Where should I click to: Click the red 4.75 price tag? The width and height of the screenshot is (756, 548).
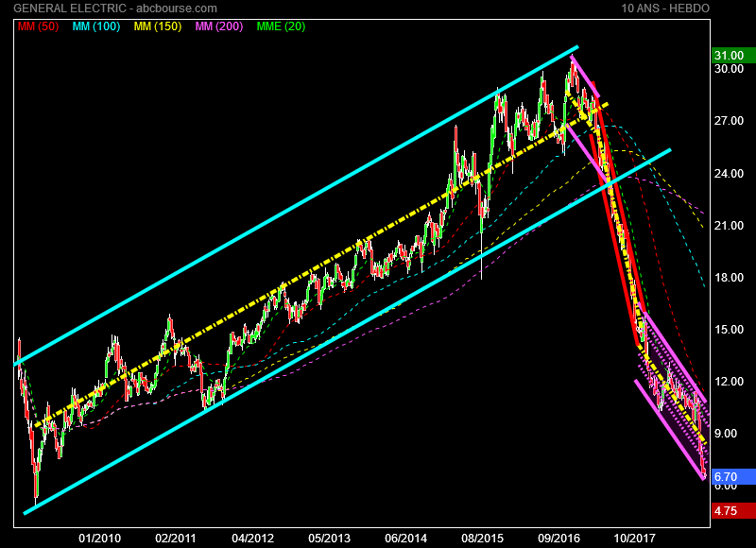pyautogui.click(x=733, y=511)
